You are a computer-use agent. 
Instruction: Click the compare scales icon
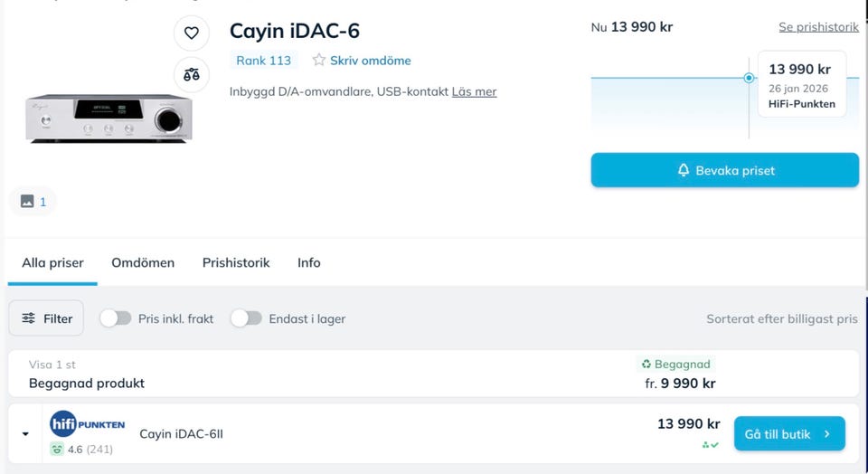pos(192,75)
